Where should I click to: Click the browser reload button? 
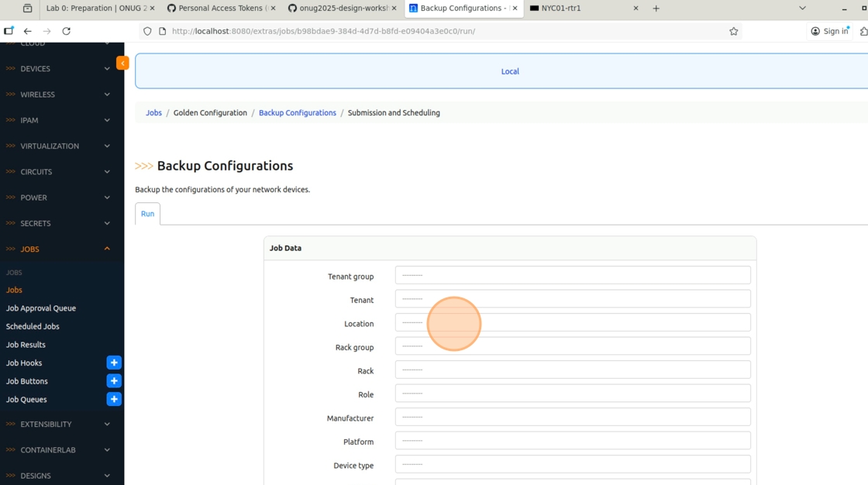(66, 31)
